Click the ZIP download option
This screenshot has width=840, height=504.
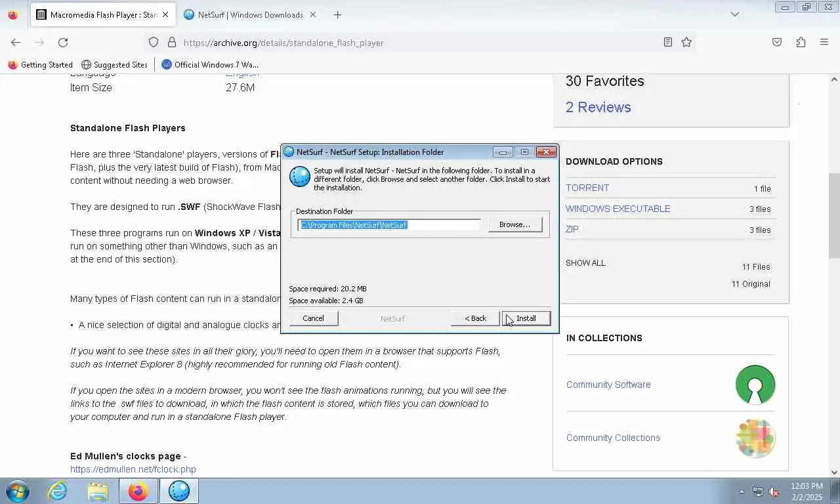click(572, 229)
